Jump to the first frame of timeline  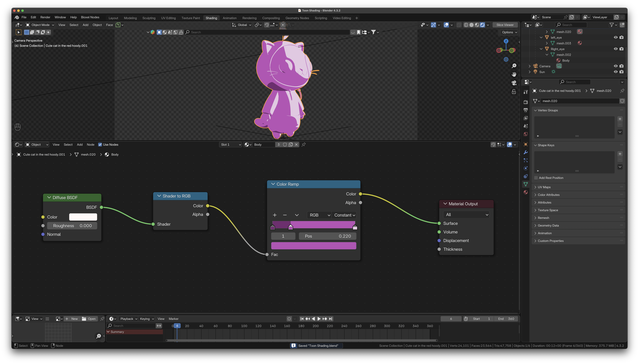point(302,319)
